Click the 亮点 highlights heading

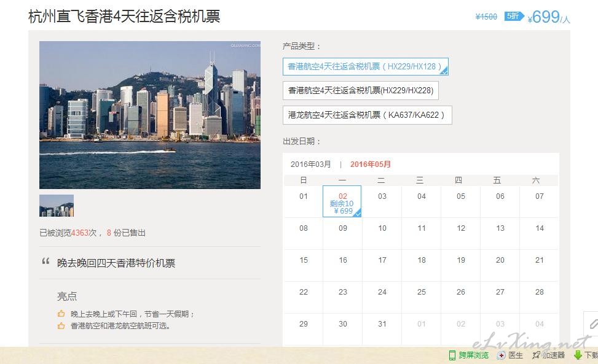click(x=67, y=296)
